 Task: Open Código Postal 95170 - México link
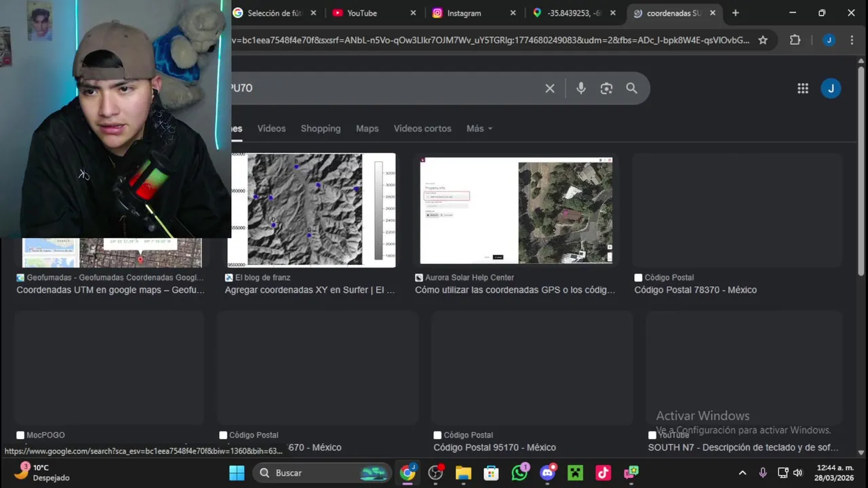[x=494, y=447]
